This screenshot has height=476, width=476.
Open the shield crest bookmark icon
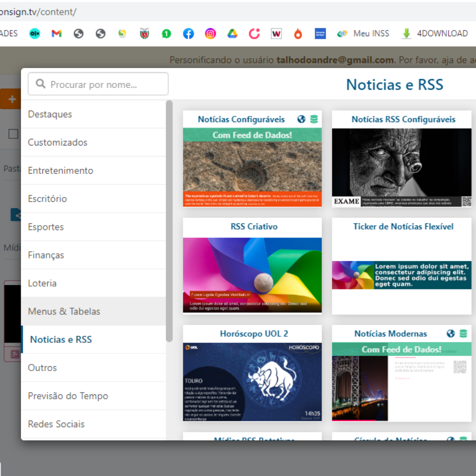click(x=145, y=33)
